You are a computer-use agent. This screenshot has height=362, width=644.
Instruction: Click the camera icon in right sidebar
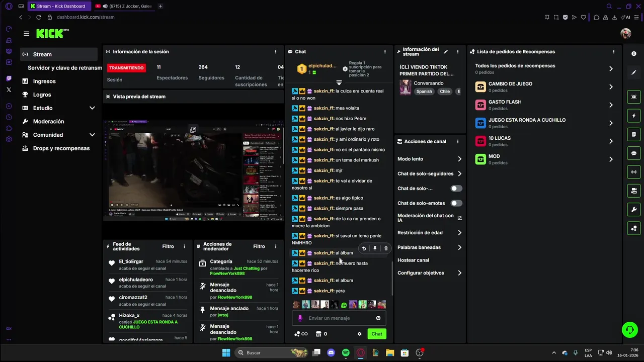634,191
